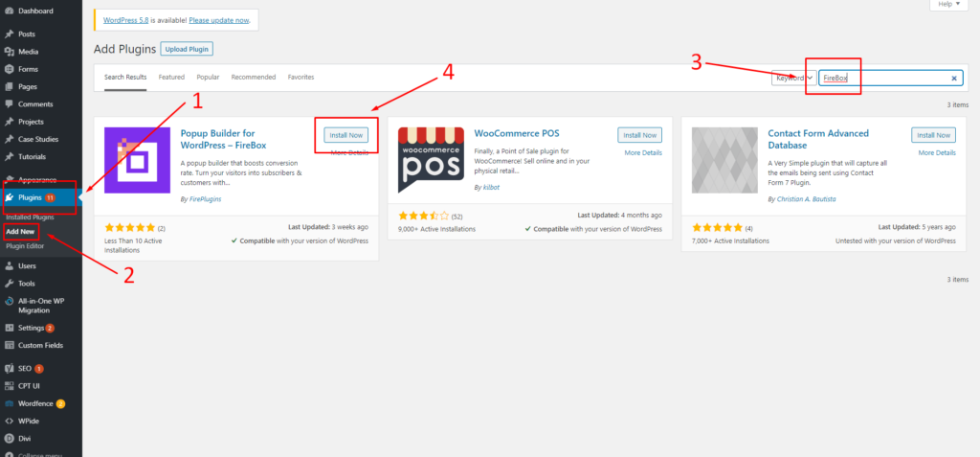
Task: Click the Case Studies pin icon
Action: [x=9, y=139]
